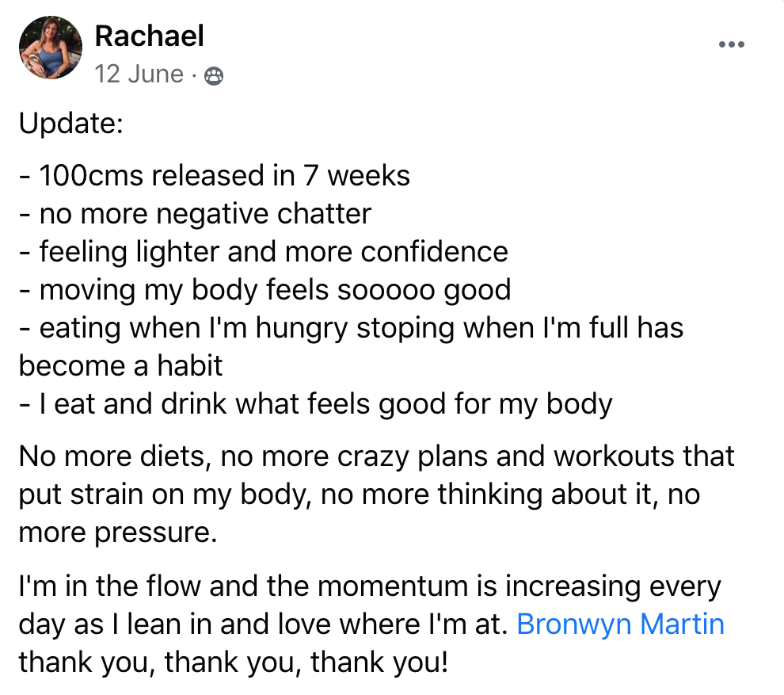Open Rachael's profile via her name
The image size is (784, 695).
(149, 36)
